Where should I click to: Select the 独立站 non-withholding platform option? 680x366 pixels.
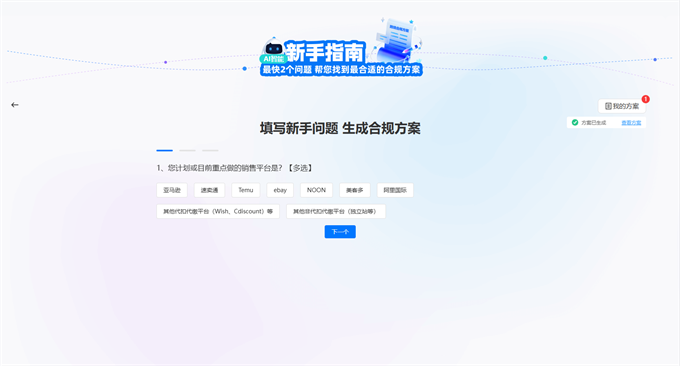point(336,211)
